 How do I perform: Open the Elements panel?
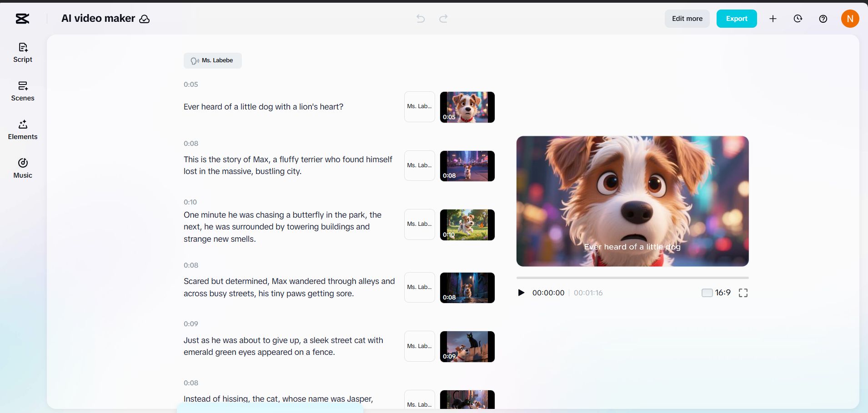pos(23,129)
